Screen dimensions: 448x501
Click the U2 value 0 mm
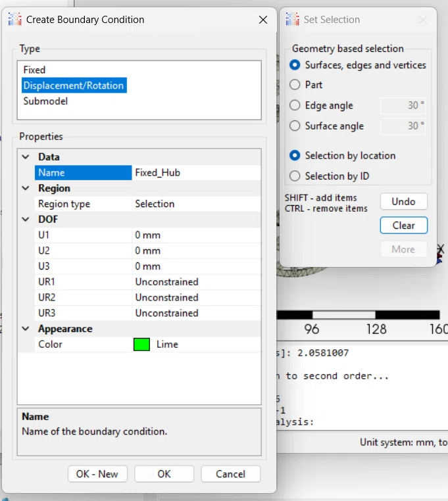tap(196, 251)
